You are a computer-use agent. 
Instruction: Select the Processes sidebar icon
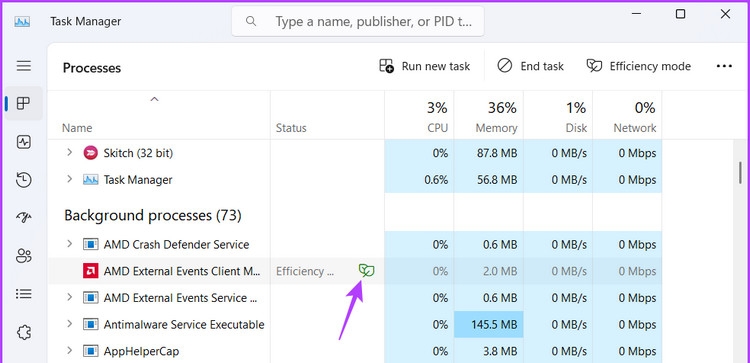pyautogui.click(x=23, y=103)
